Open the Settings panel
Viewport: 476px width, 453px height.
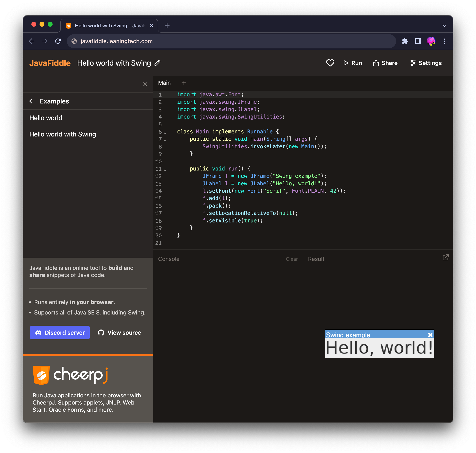[x=426, y=63]
